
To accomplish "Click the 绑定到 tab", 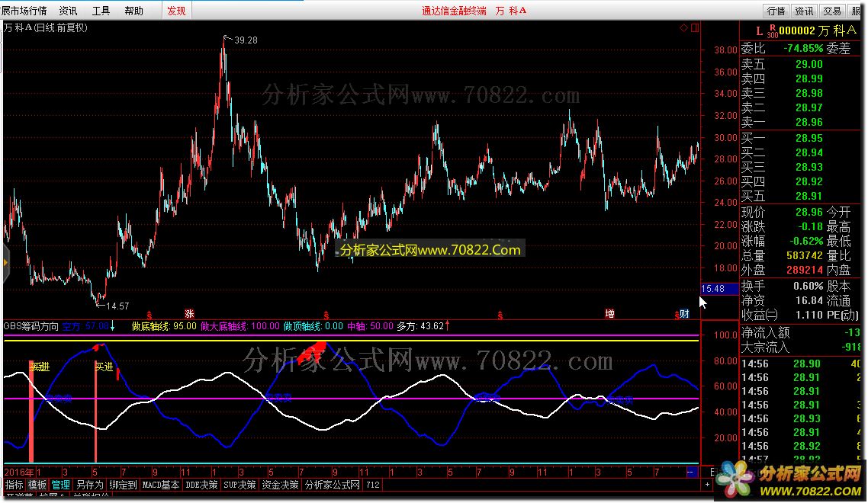I will pyautogui.click(x=123, y=485).
